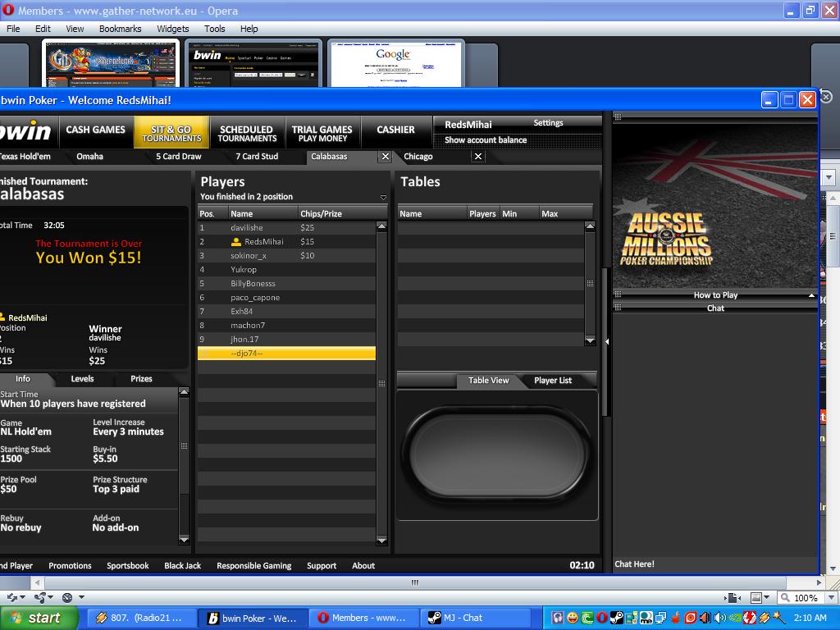Screen dimensions: 840x630
Task: Click the RedsMihai player icon in list
Action: pyautogui.click(x=235, y=242)
